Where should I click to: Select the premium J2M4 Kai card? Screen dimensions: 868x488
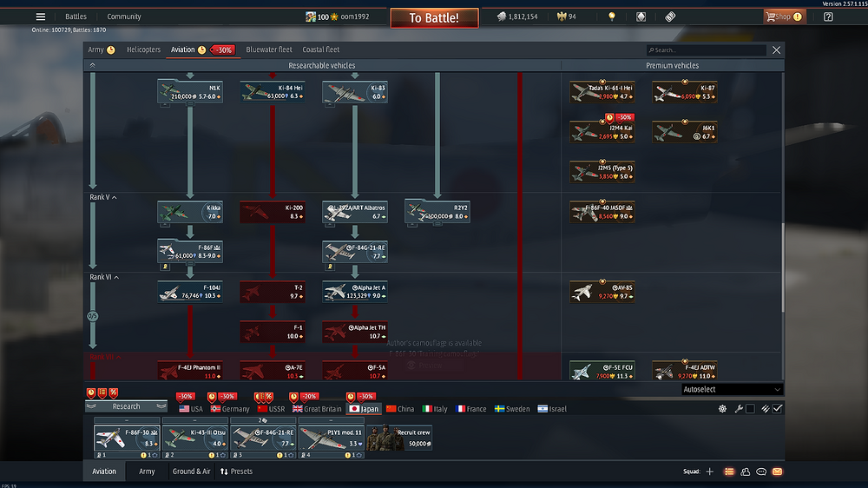(602, 132)
